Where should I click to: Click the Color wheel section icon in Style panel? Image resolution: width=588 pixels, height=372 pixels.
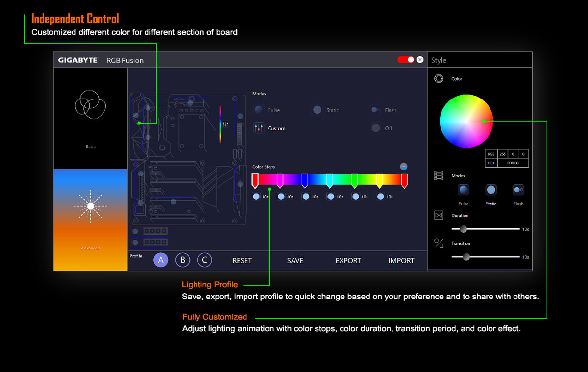(439, 78)
